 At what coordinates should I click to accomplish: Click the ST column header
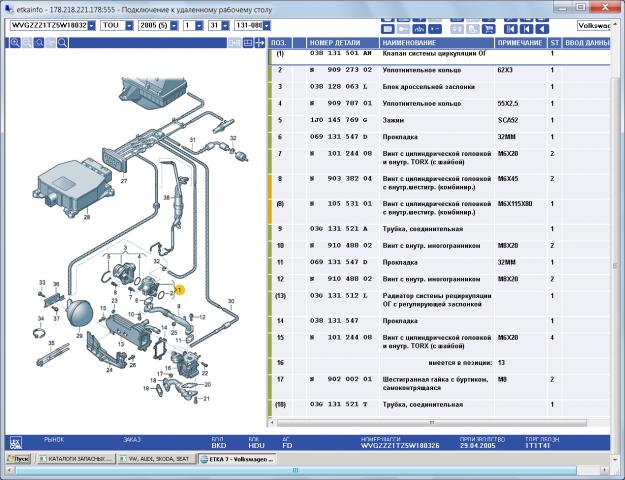point(554,43)
